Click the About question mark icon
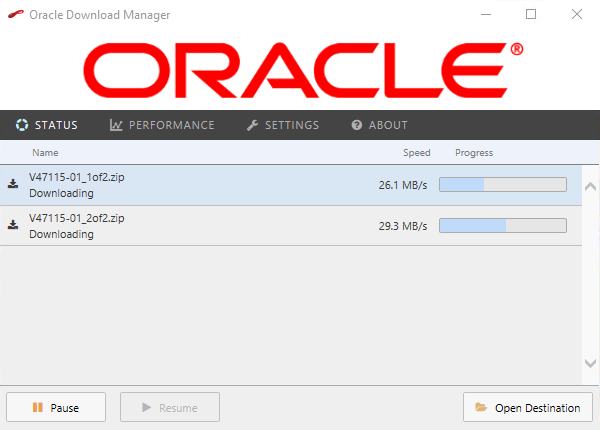The image size is (600, 430). click(357, 125)
